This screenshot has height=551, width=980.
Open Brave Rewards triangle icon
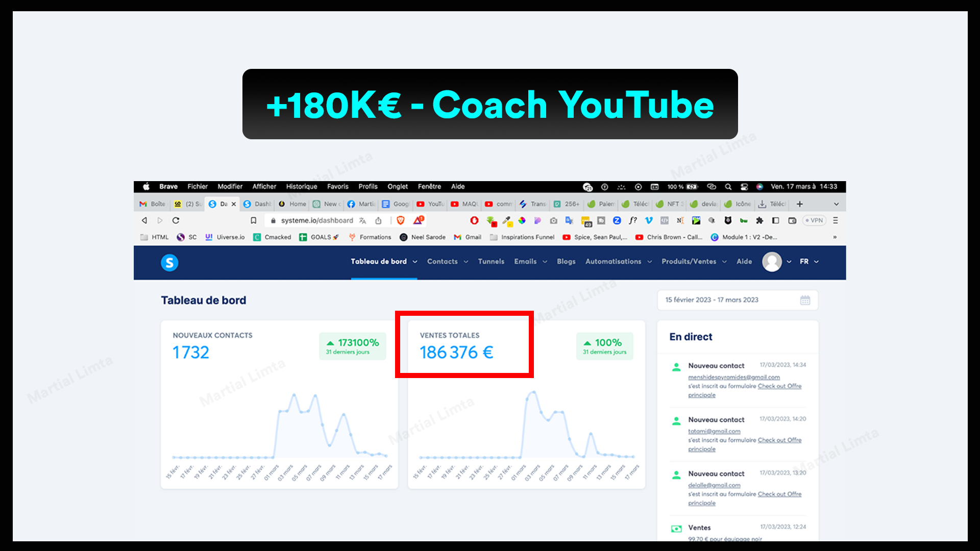[x=419, y=220]
